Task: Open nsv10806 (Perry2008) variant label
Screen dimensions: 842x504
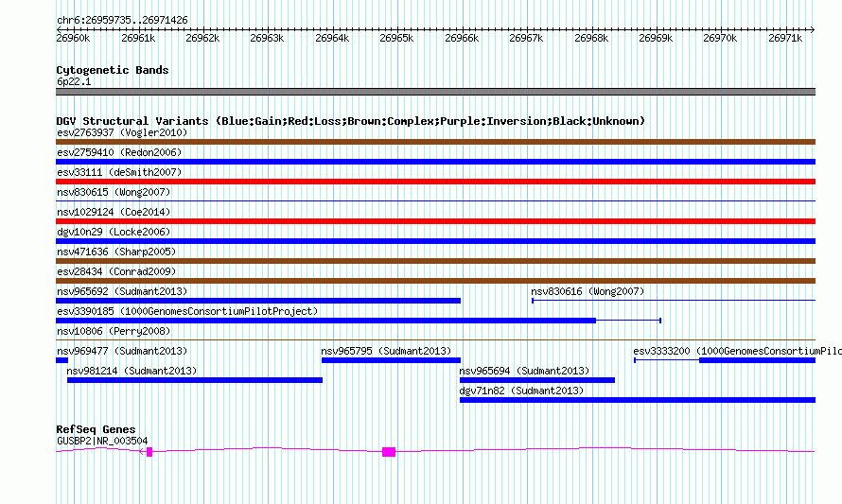Action: pyautogui.click(x=114, y=331)
